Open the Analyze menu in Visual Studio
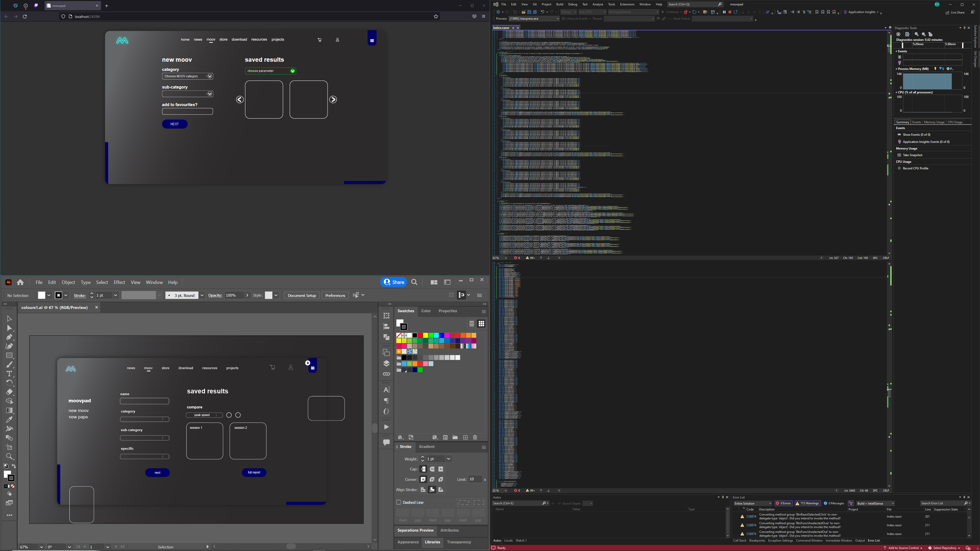 (x=598, y=4)
